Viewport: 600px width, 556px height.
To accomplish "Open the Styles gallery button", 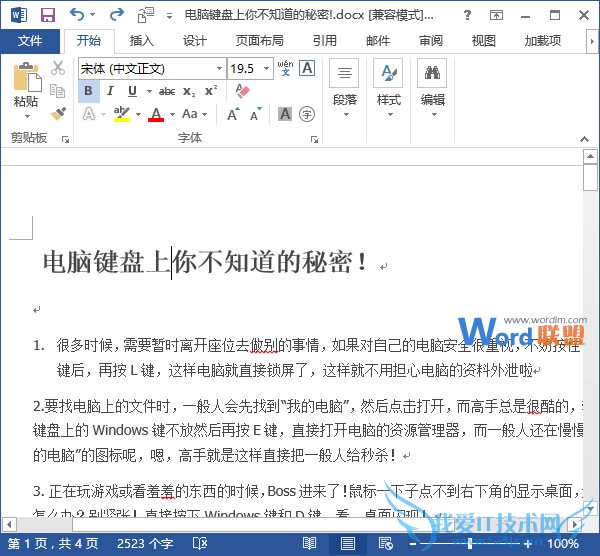I will click(388, 88).
